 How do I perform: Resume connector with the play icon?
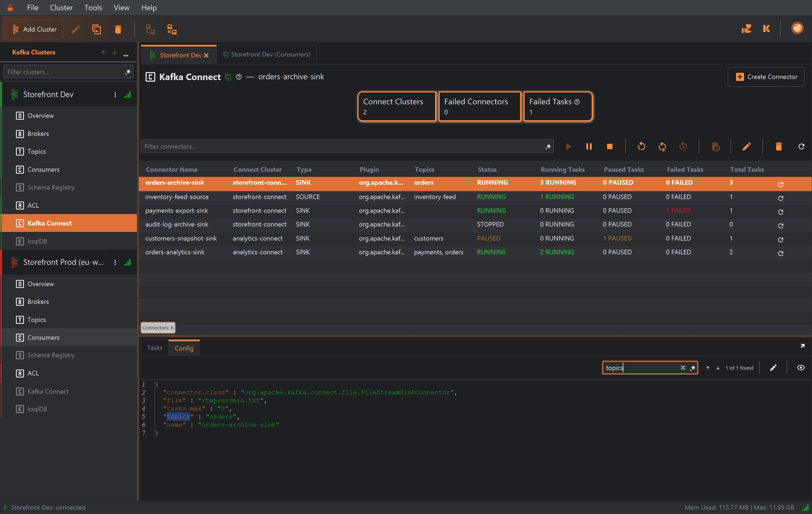[569, 146]
